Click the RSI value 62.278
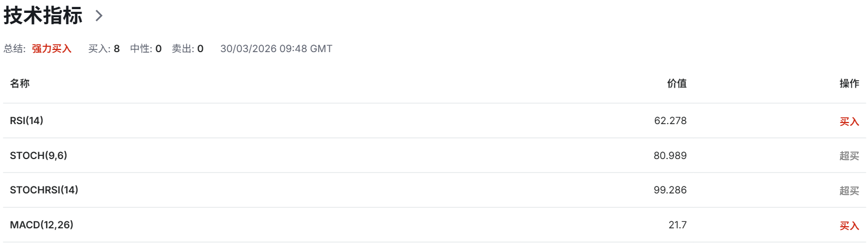This screenshot has width=868, height=245. click(670, 121)
